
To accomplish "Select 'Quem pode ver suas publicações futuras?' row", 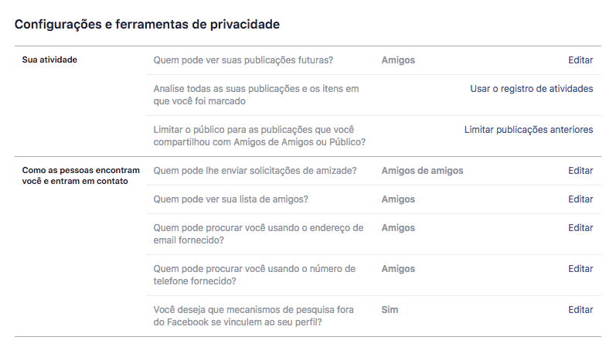I will [373, 60].
